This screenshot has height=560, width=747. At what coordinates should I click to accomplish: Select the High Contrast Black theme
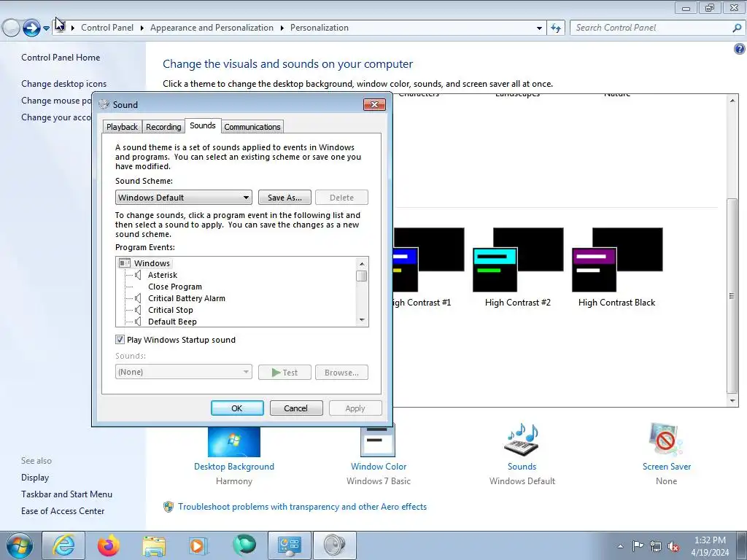(x=617, y=268)
